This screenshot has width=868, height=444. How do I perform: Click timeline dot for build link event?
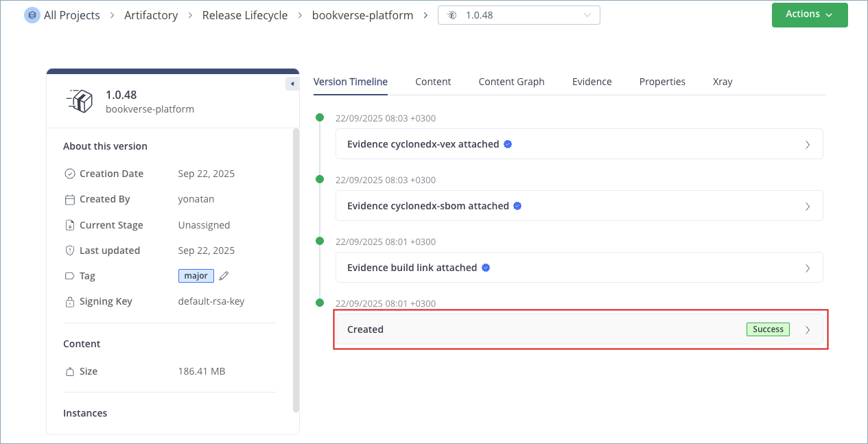tap(319, 241)
